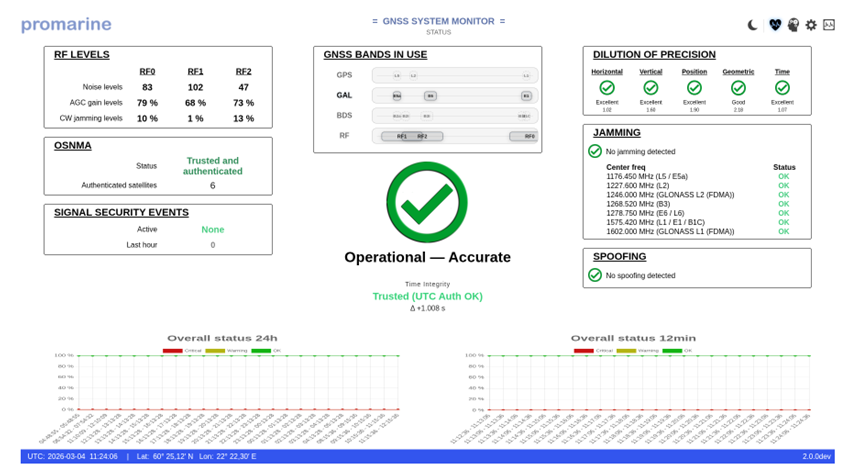Viewport: 846px width, 470px height.
Task: Click the Position DOP checkmark icon
Action: click(694, 87)
